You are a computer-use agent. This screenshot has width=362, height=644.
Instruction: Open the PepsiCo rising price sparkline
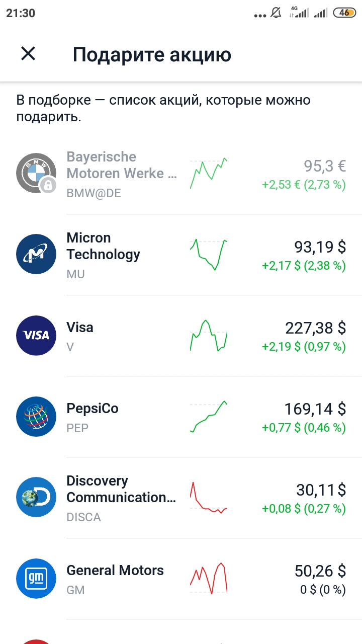209,417
